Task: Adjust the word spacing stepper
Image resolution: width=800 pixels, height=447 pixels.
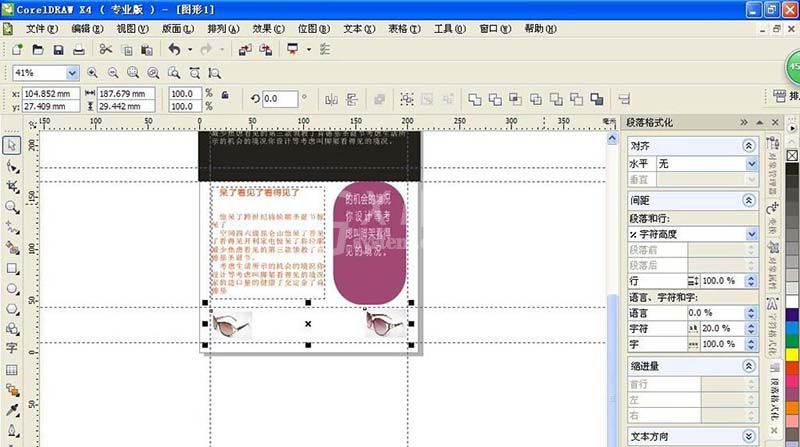Action: coord(751,344)
